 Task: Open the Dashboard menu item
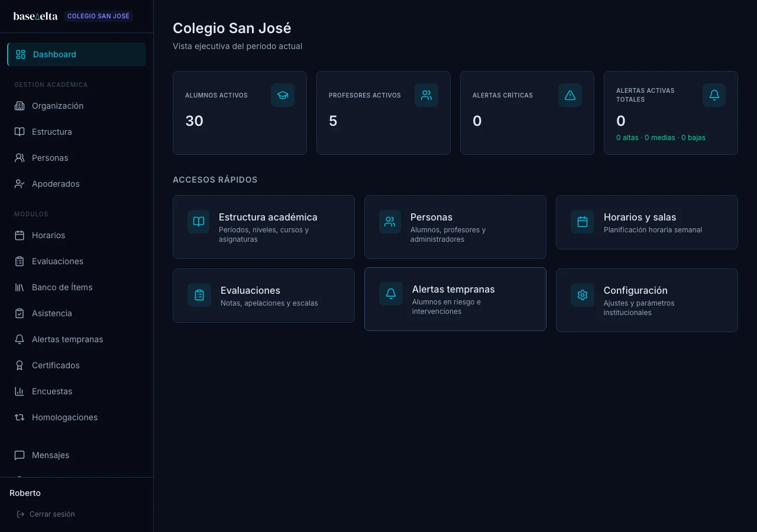pos(77,54)
